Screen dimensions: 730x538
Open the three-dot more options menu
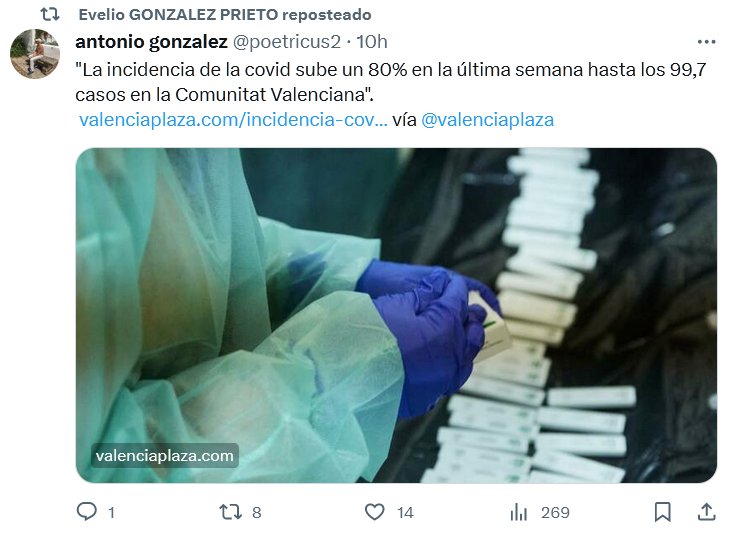(706, 42)
